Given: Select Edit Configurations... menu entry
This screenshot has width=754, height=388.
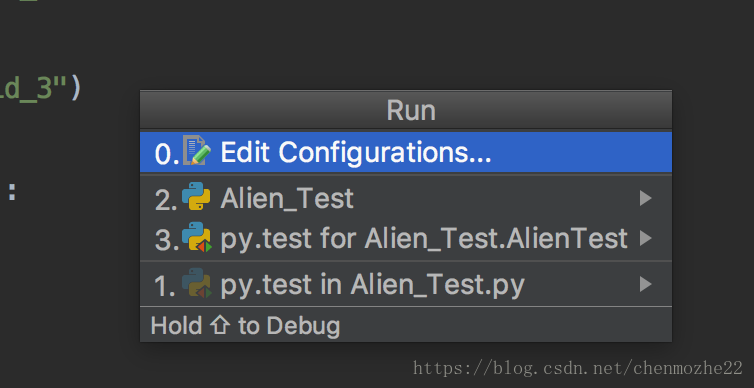Looking at the screenshot, I should (406, 152).
